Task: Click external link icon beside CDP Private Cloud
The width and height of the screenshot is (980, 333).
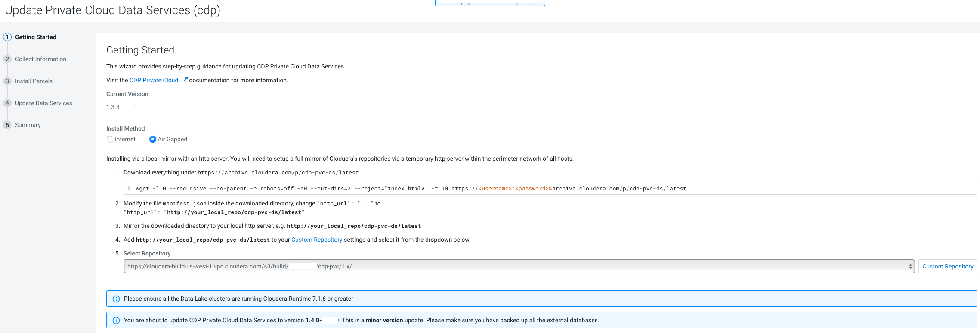Action: click(184, 80)
